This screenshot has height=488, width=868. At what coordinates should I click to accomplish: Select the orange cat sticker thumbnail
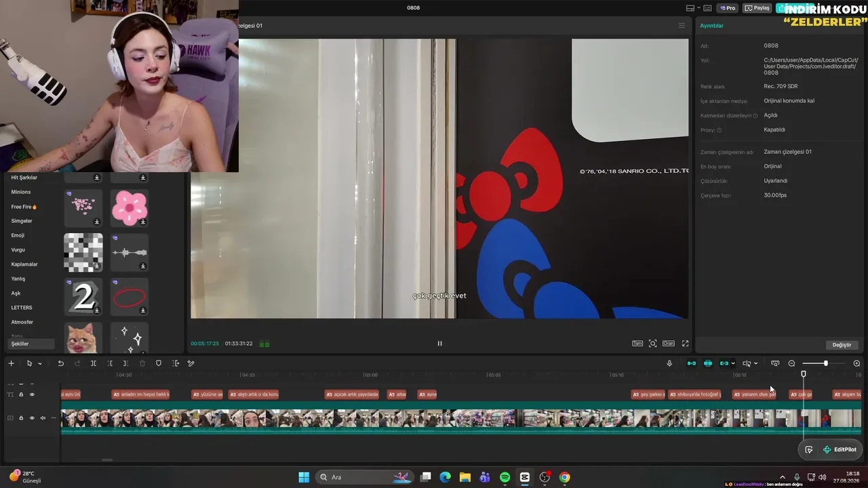click(83, 338)
